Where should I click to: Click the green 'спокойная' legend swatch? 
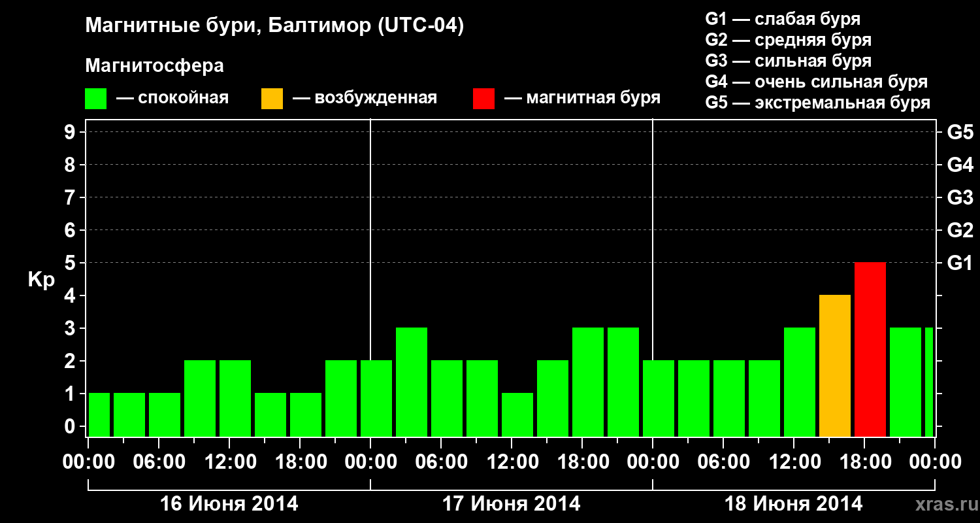click(x=95, y=99)
